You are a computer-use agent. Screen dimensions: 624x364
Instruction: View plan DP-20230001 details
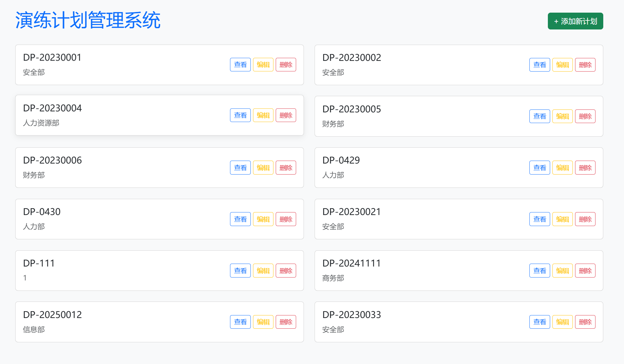point(240,65)
